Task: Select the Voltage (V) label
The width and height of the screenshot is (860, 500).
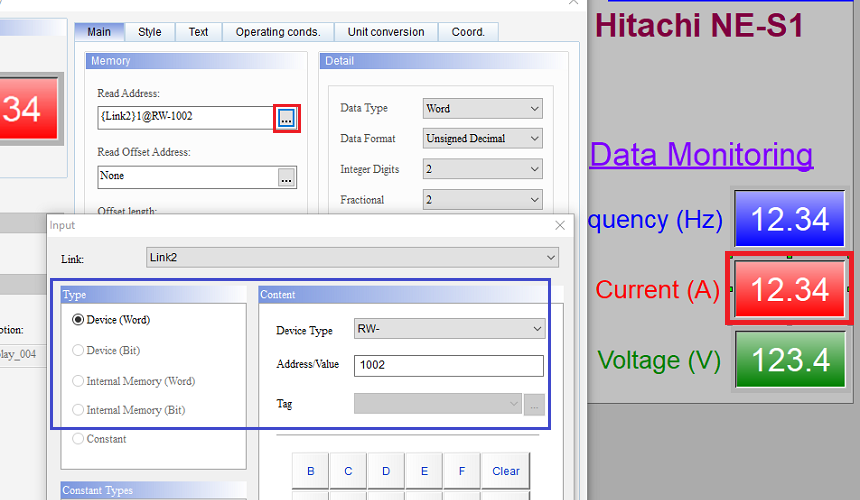Action: click(x=659, y=360)
